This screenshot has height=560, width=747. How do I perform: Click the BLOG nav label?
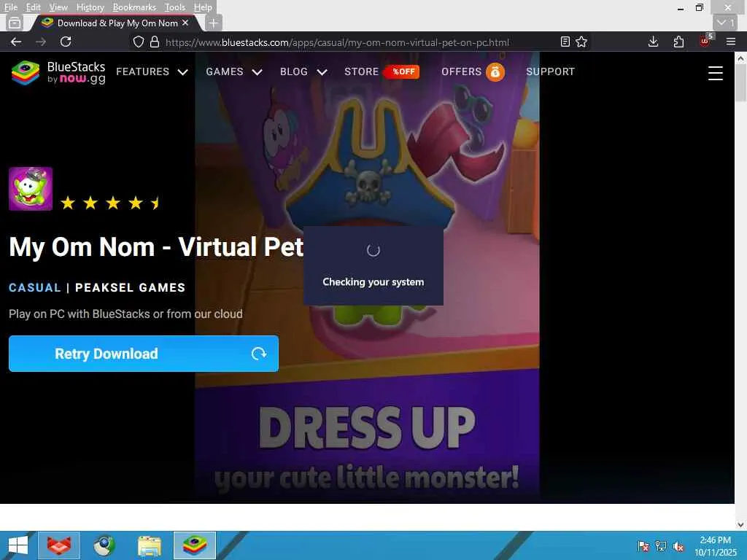tap(294, 71)
